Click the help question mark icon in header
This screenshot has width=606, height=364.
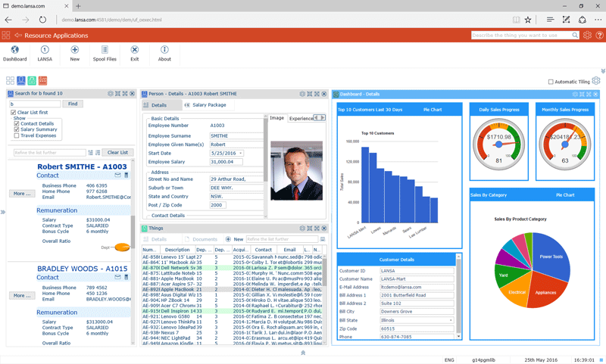(600, 35)
